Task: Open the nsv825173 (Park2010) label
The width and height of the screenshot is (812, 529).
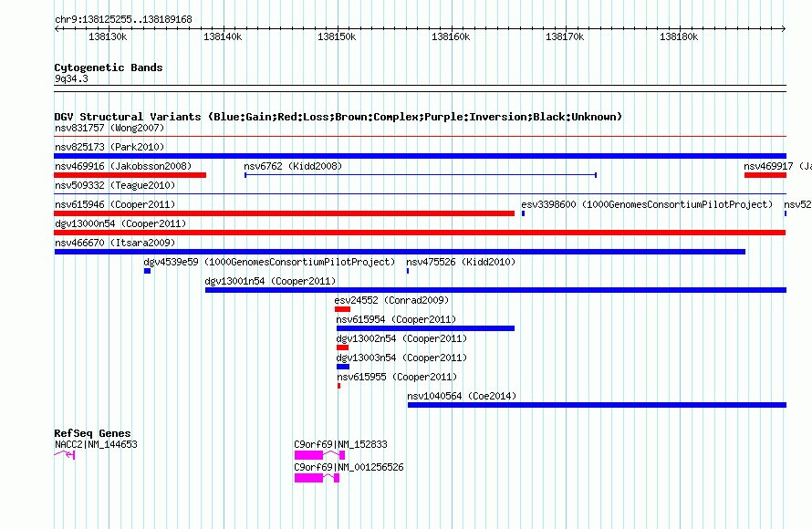Action: point(109,147)
